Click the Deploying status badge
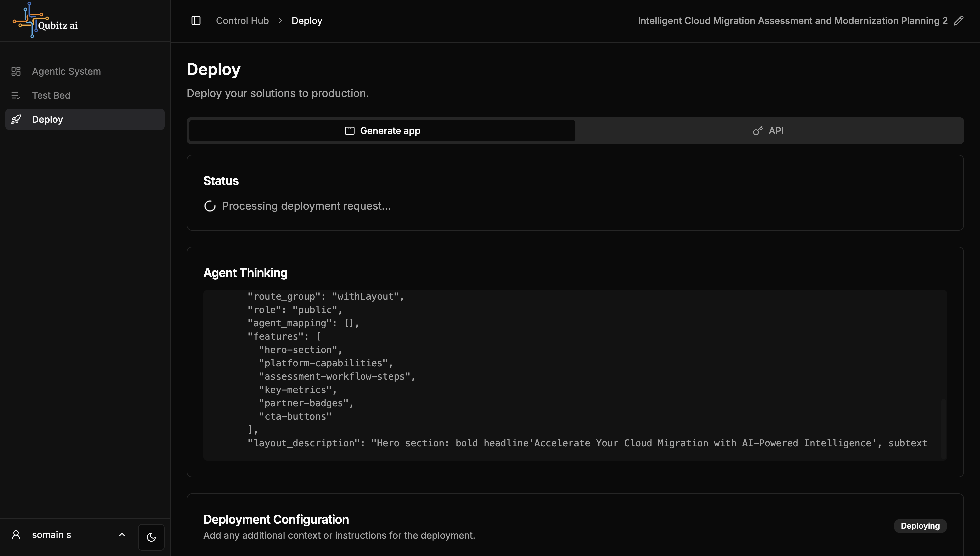The height and width of the screenshot is (556, 980). point(920,526)
